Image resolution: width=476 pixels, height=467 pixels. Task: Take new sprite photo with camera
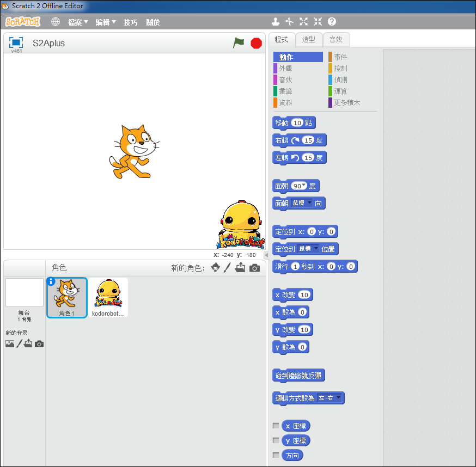(x=254, y=268)
